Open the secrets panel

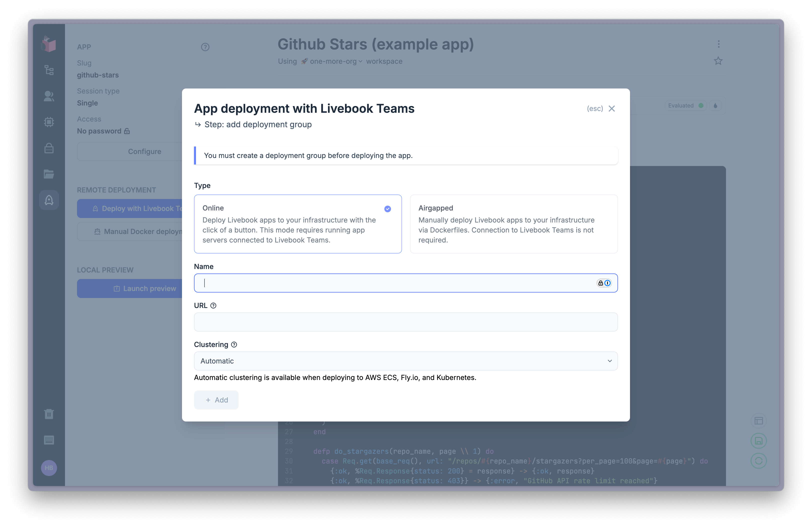(49, 148)
